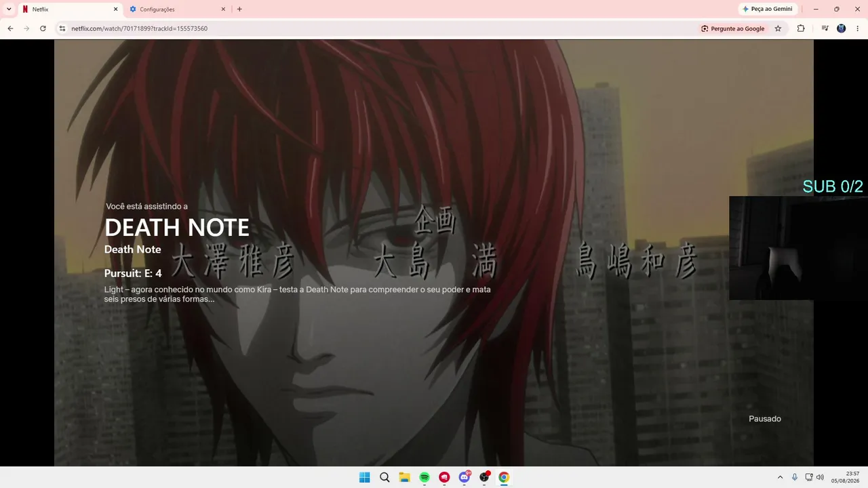The image size is (868, 488).
Task: Click the DEATH NOTE title text
Action: (x=177, y=228)
